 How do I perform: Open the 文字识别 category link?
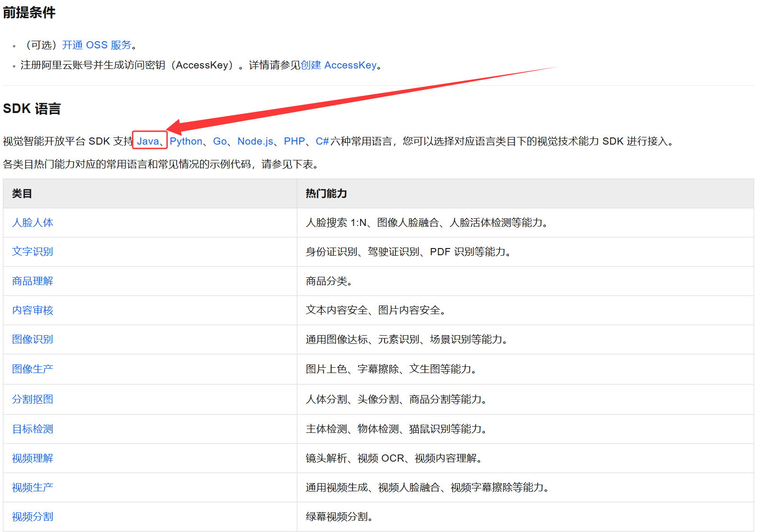pos(33,251)
